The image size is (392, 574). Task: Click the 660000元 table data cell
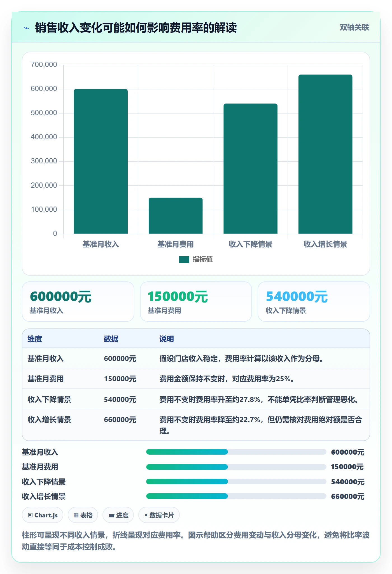120,420
